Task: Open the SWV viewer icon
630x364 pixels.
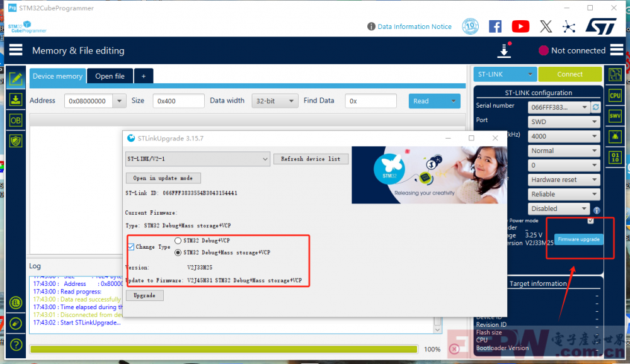Action: tap(615, 116)
